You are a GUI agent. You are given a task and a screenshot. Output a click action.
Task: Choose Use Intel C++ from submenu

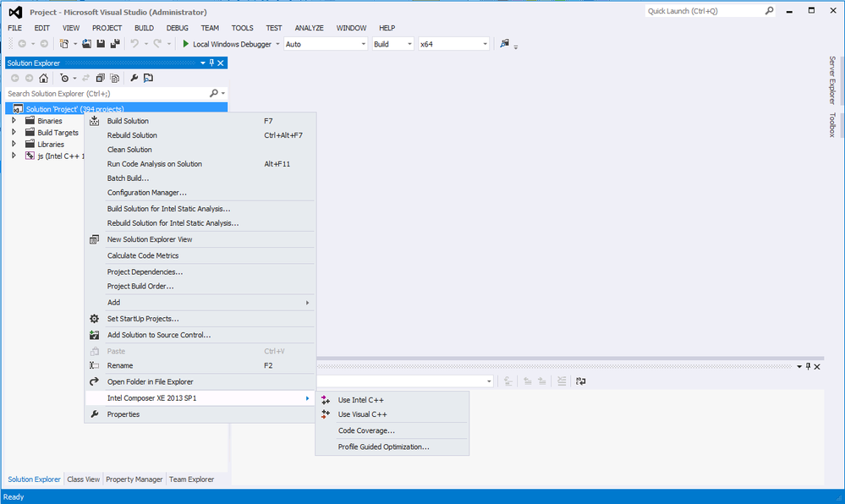[392, 400]
